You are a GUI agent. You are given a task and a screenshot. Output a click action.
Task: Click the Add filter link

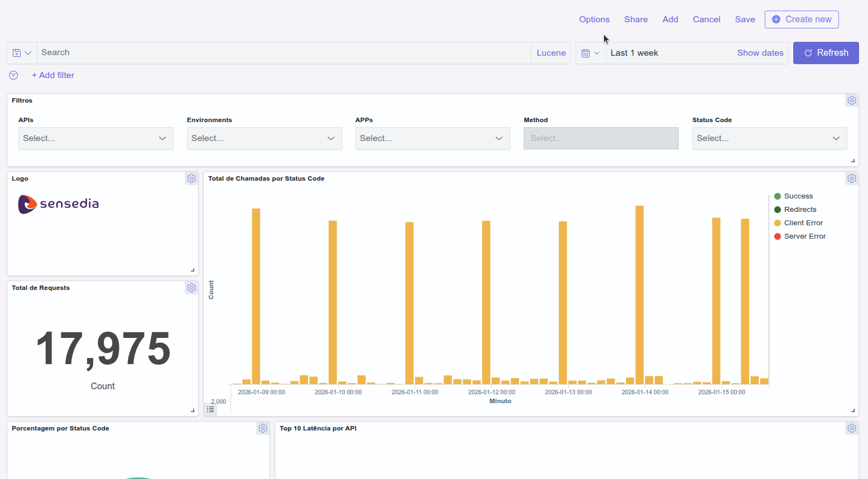(x=53, y=75)
